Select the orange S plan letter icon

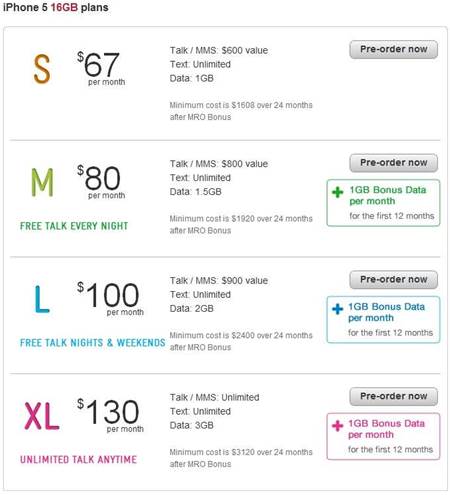(42, 69)
